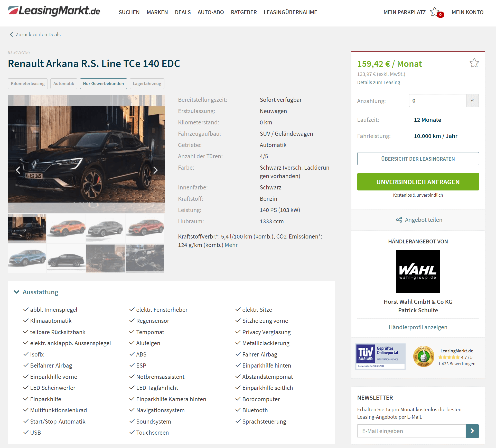Click the Privacy Verglasung equipment item
The image size is (496, 448).
click(x=266, y=332)
